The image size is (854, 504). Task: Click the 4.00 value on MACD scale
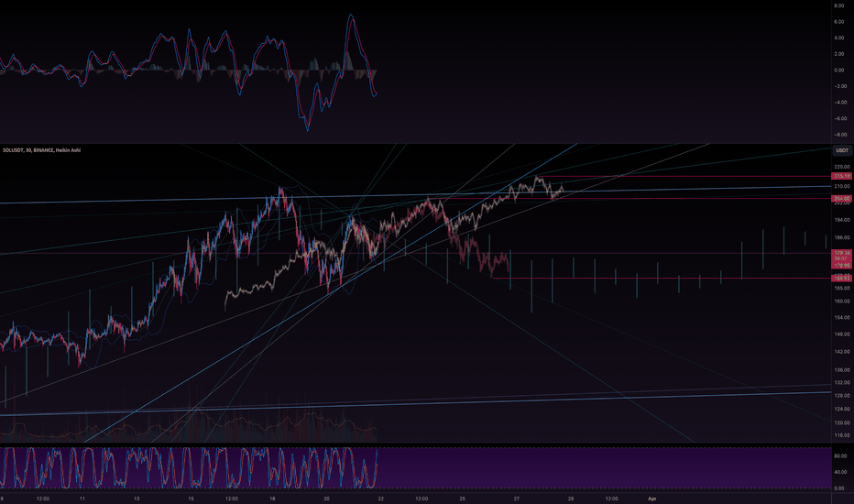point(839,38)
